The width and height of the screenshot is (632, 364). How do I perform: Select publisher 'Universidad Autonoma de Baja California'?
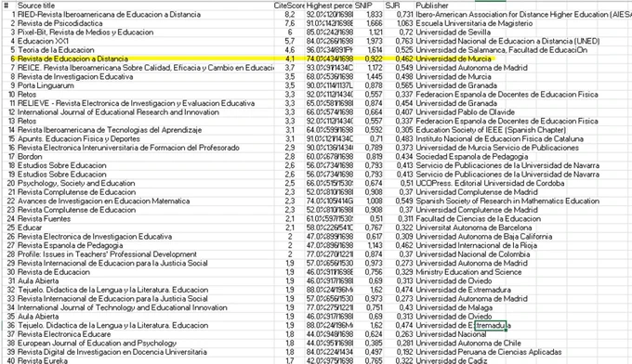pos(484,237)
